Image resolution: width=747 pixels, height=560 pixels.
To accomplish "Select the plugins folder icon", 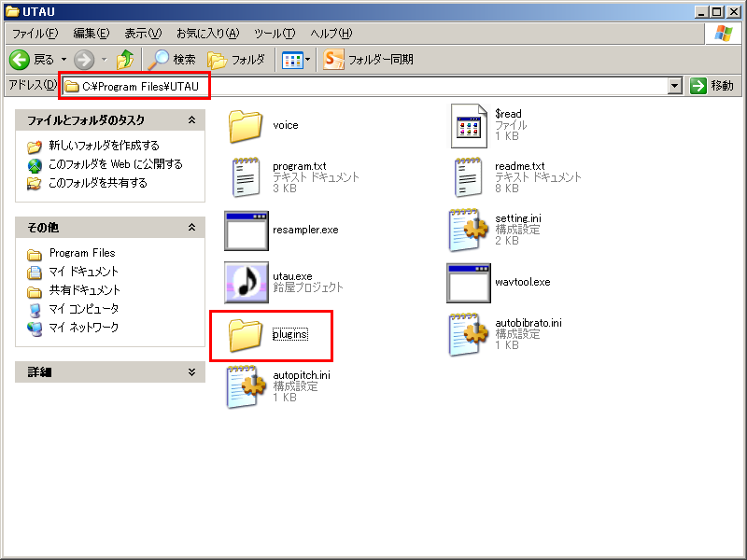I will (247, 334).
